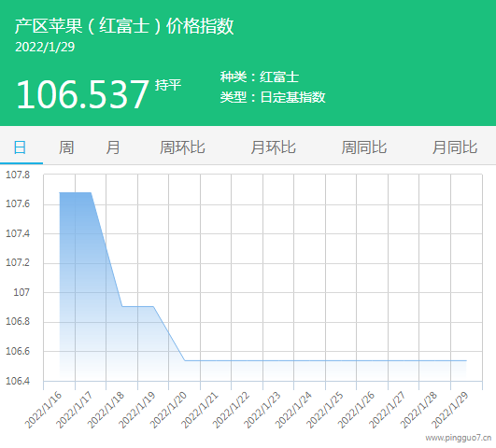The width and height of the screenshot is (496, 448).
Task: Click the 2022/1/29 end point of the line
Action: tap(467, 360)
